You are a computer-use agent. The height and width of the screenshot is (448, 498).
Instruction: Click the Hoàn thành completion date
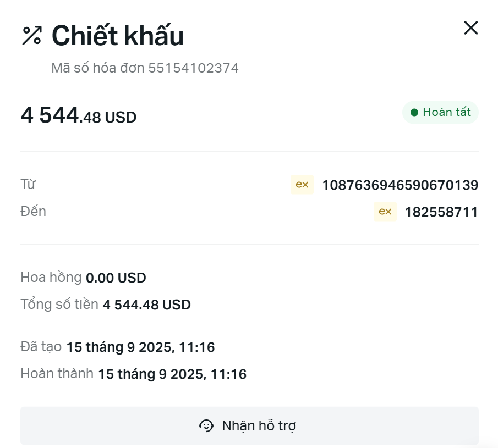point(172,374)
